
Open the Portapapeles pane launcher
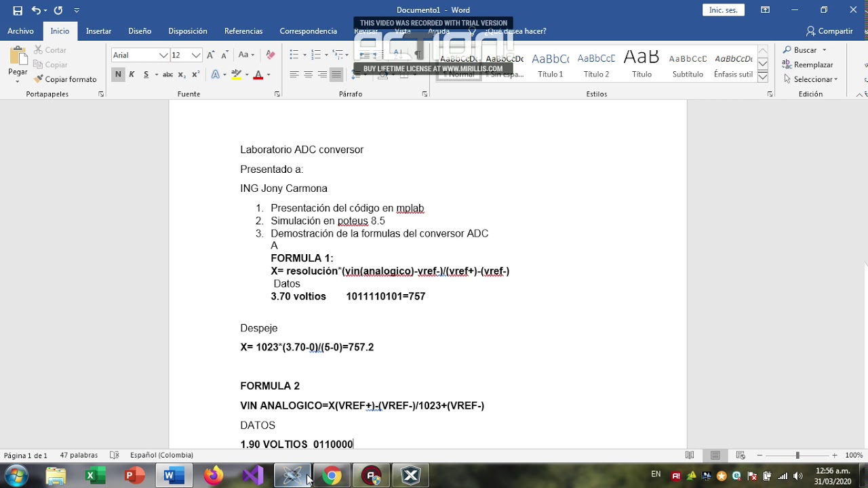(x=101, y=94)
